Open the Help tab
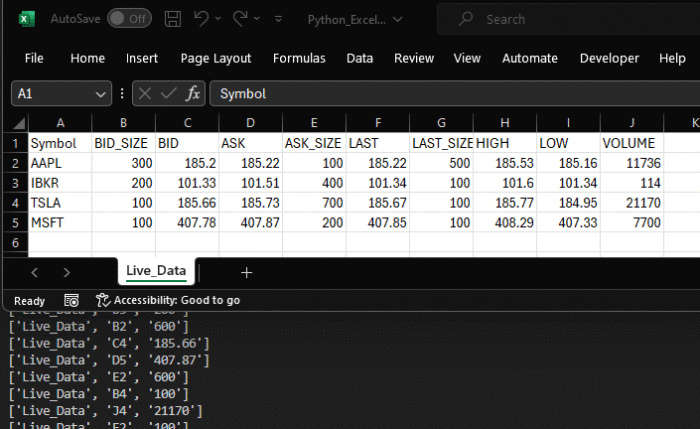The width and height of the screenshot is (700, 429). click(x=672, y=58)
